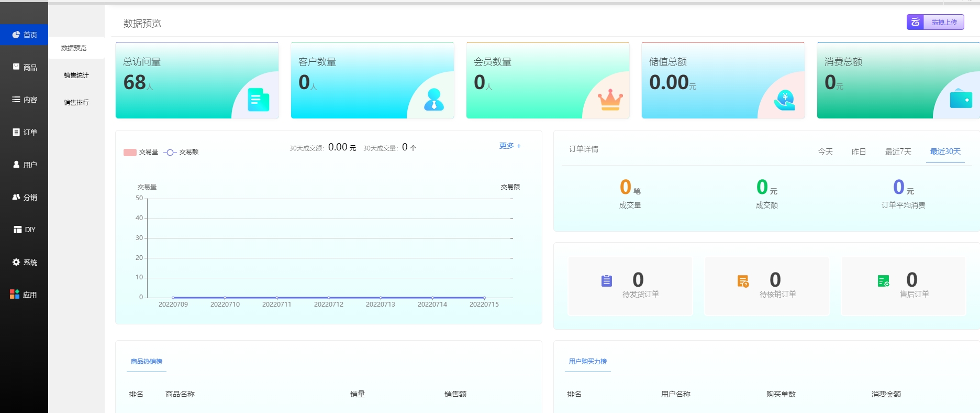Click the clipboard icon for 待发货订单
The image size is (980, 413).
607,281
